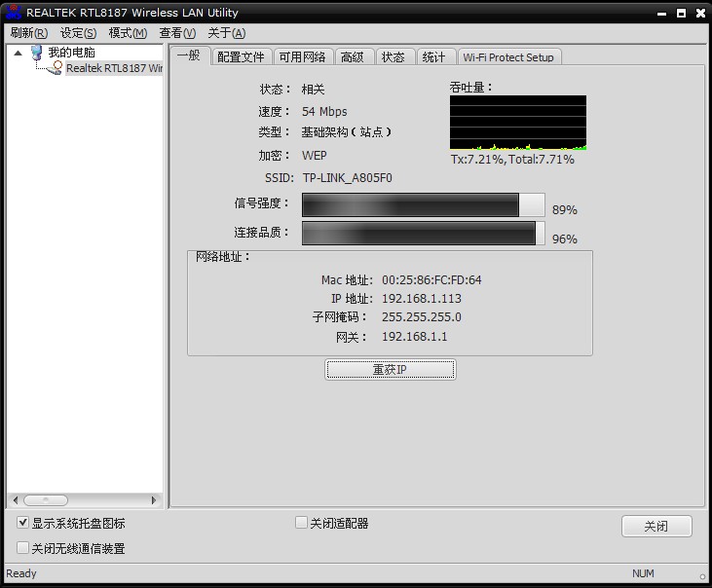The width and height of the screenshot is (712, 588).
Task: Switch to the 统计 tab
Action: (x=434, y=57)
